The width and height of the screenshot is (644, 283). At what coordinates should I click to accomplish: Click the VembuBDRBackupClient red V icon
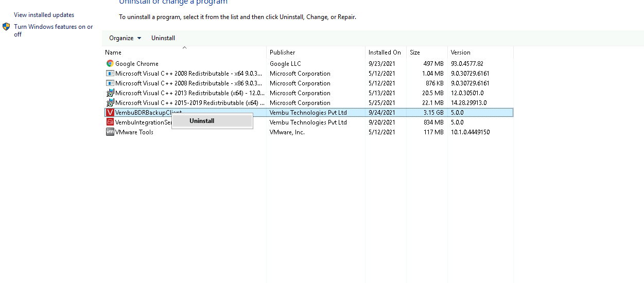110,113
